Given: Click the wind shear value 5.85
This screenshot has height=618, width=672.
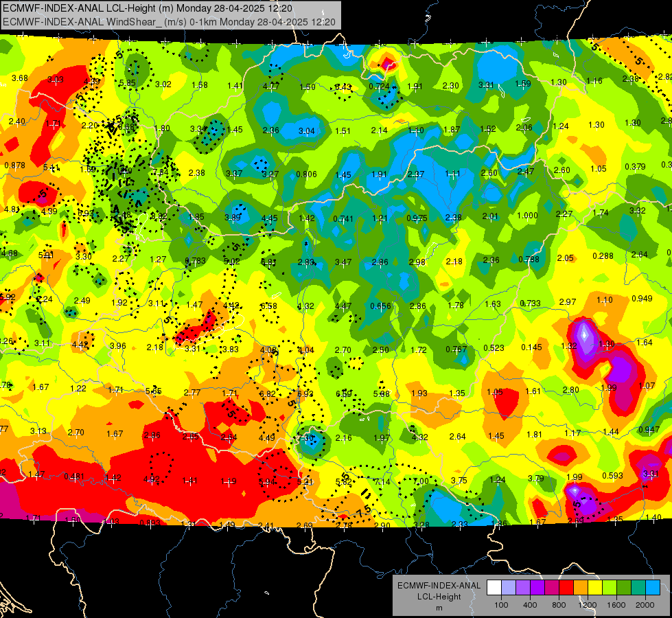Looking at the screenshot, I should [x=127, y=83].
